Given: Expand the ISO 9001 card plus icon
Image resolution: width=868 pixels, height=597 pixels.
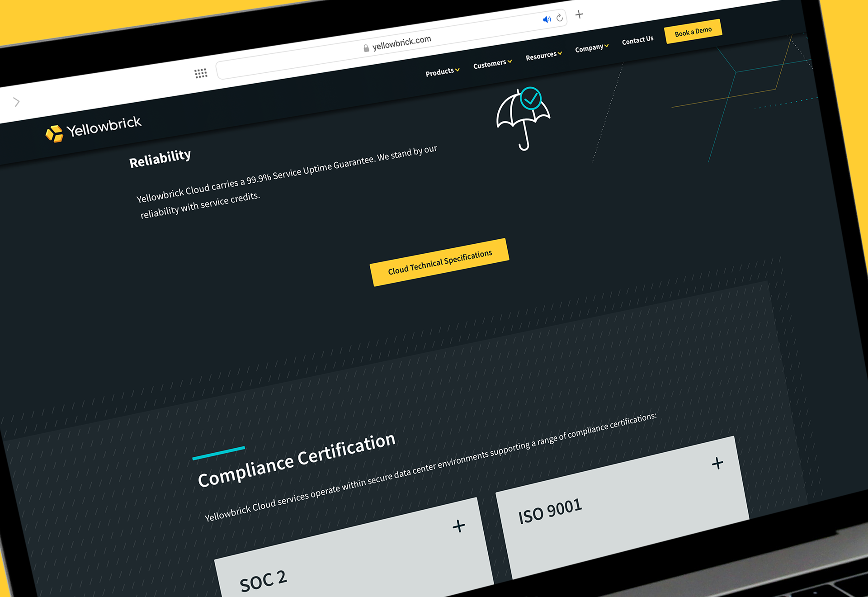Looking at the screenshot, I should pyautogui.click(x=717, y=463).
